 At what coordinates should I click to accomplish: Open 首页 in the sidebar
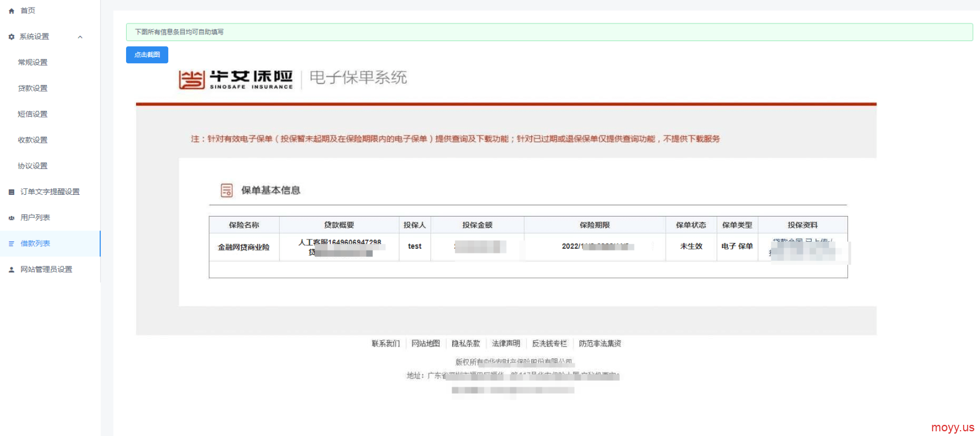pyautogui.click(x=28, y=11)
